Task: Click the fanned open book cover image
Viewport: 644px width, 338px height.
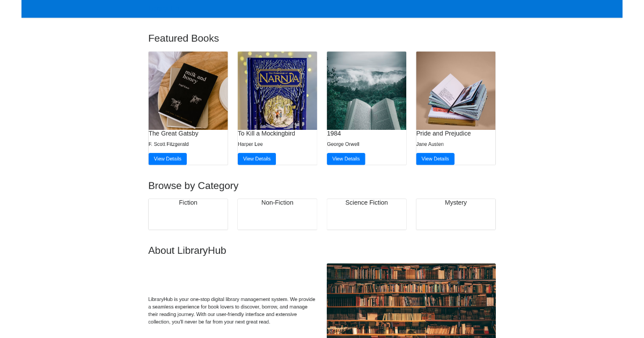Action: coord(456,91)
